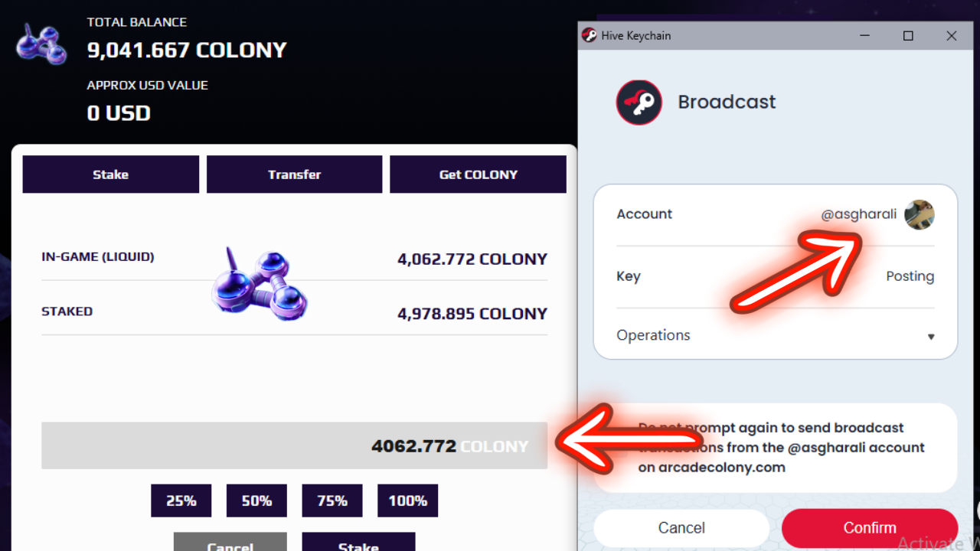Click the Hive Keychain logo in title bar
Image resolution: width=980 pixels, height=551 pixels.
pos(589,35)
